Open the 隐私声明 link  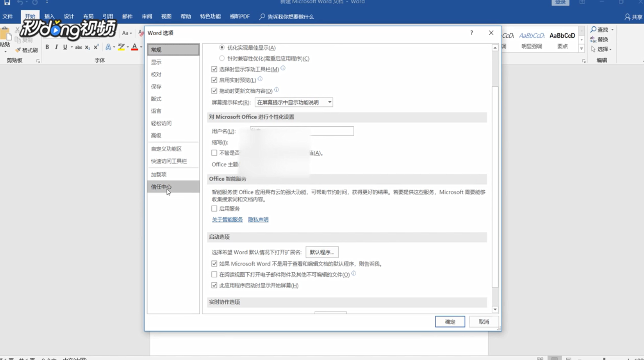[x=258, y=220]
